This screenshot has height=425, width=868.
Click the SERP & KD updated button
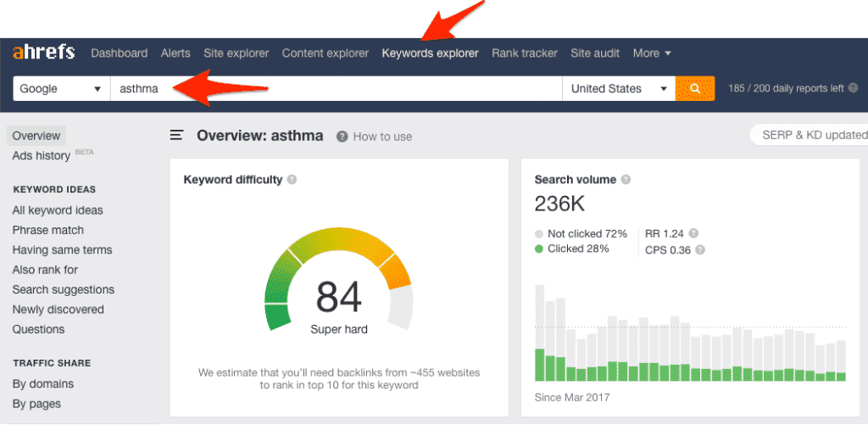click(x=809, y=135)
